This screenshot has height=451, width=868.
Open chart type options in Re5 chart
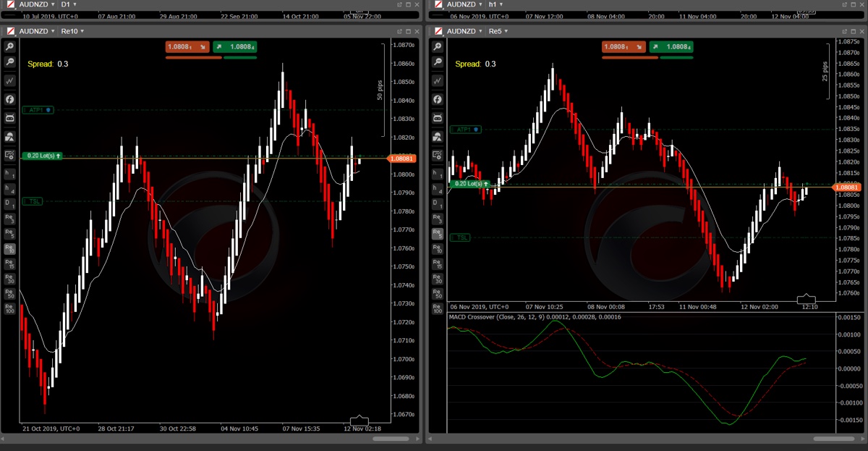(437, 81)
